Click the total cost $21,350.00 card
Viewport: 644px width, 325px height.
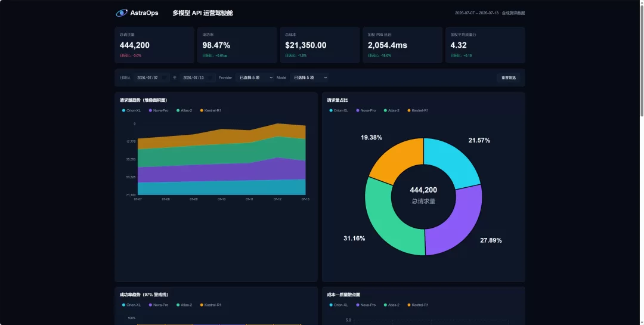[320, 45]
